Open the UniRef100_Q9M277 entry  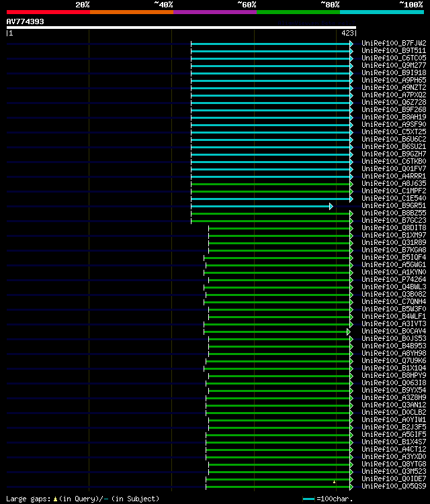point(394,65)
